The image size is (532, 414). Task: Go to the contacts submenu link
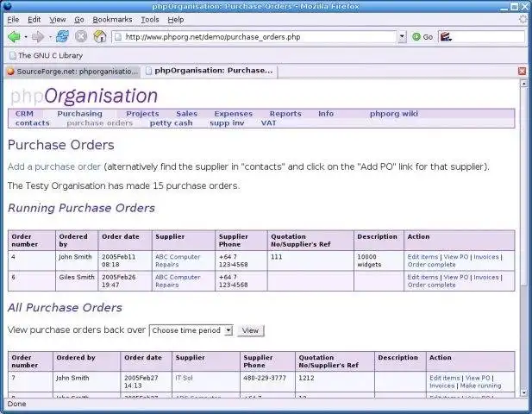pyautogui.click(x=33, y=122)
